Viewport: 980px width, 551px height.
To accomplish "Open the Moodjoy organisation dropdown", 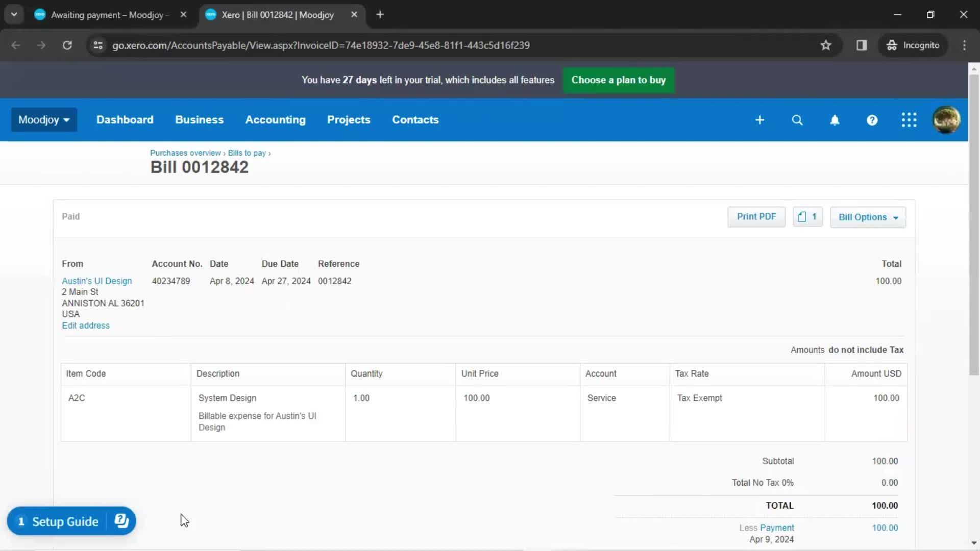I will pos(44,120).
